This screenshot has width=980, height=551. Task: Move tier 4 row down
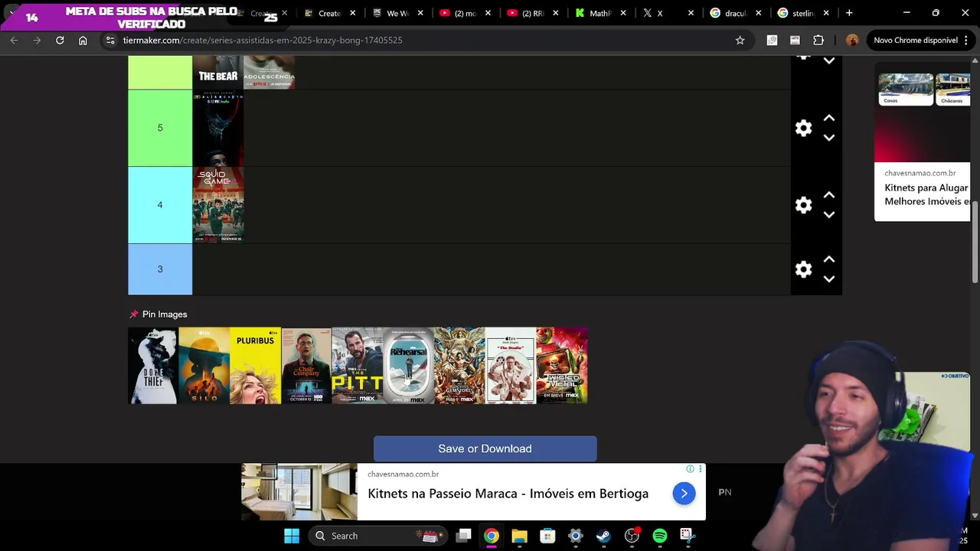(829, 215)
